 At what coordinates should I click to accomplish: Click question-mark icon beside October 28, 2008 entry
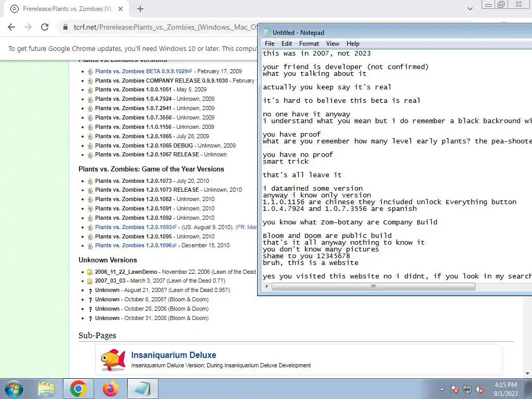click(90, 310)
